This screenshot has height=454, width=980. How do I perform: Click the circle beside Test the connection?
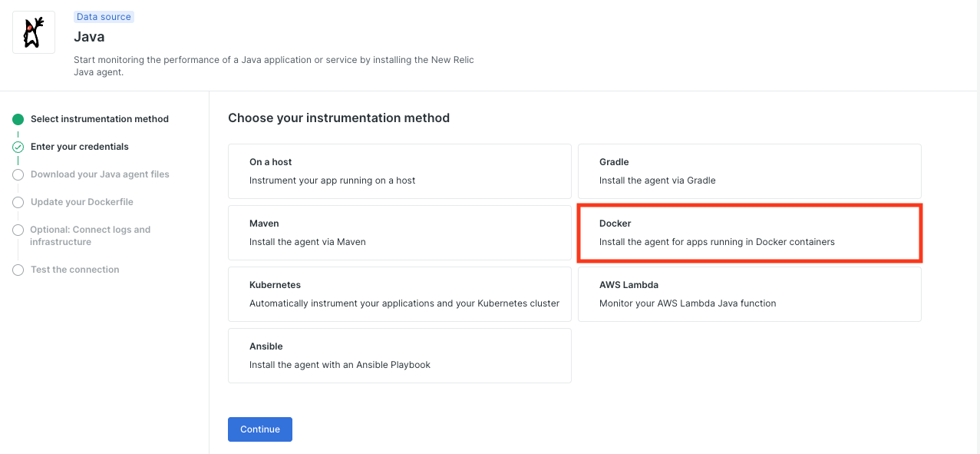tap(18, 270)
